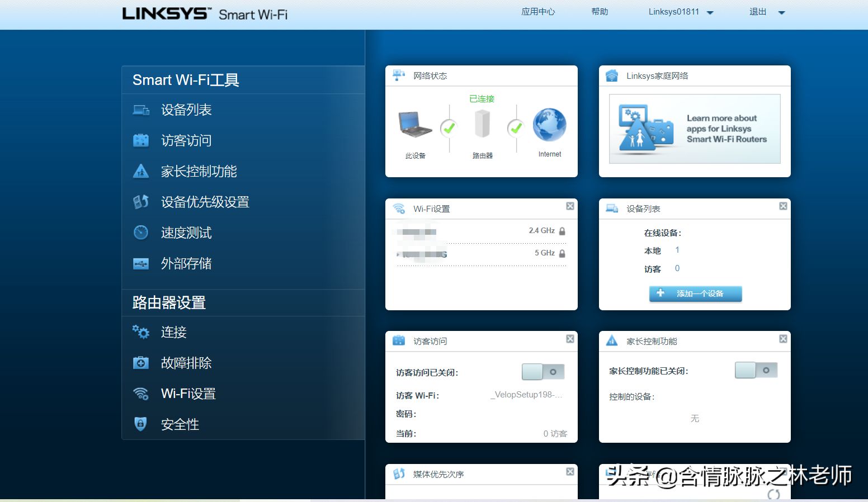Click the 访客访问 sidebar icon
868x502 pixels.
[141, 140]
